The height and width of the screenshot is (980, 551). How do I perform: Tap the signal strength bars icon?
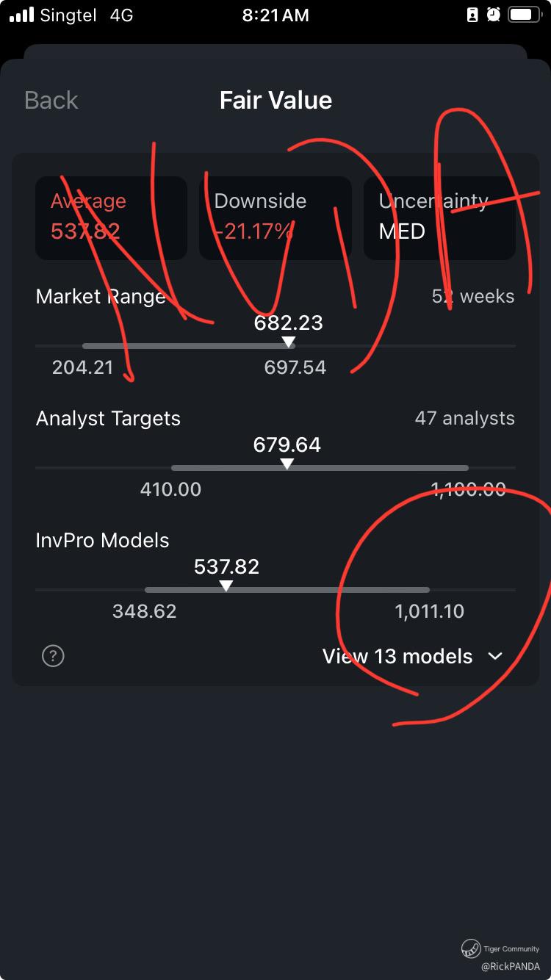coord(21,15)
